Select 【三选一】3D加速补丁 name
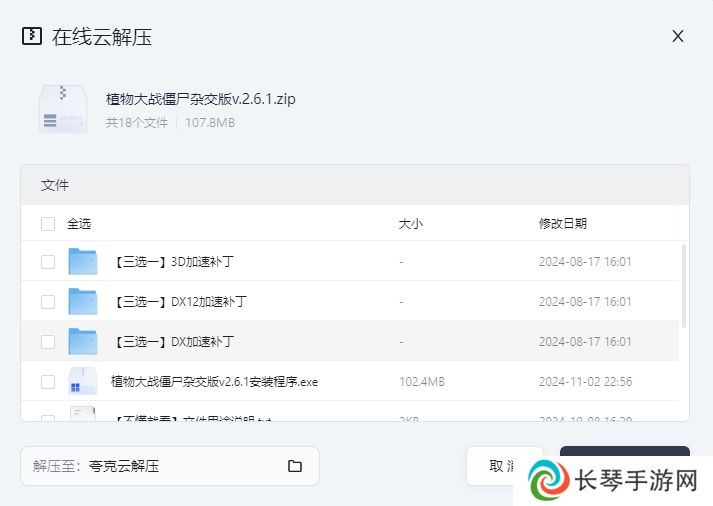Image resolution: width=713 pixels, height=506 pixels. click(x=173, y=262)
